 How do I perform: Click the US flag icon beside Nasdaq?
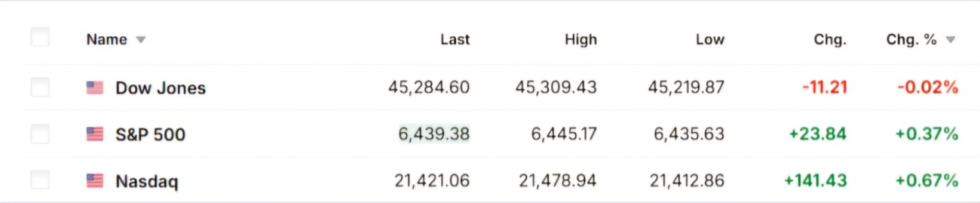pyautogui.click(x=95, y=181)
